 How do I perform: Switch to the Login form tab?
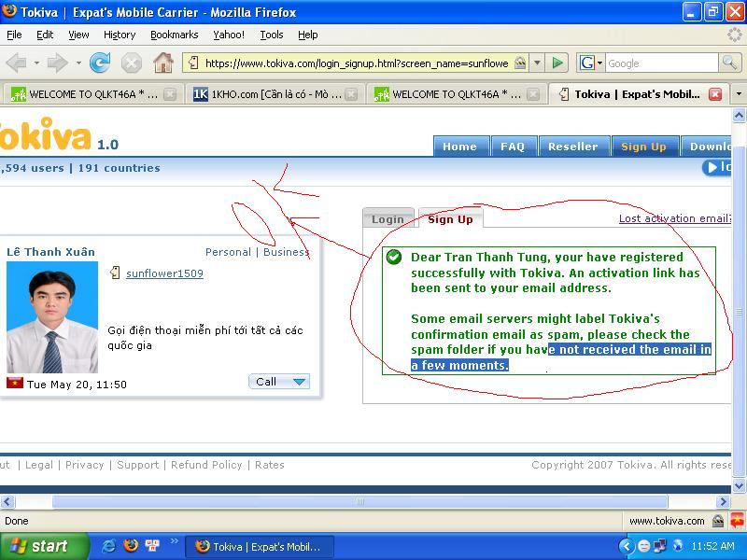click(x=388, y=219)
